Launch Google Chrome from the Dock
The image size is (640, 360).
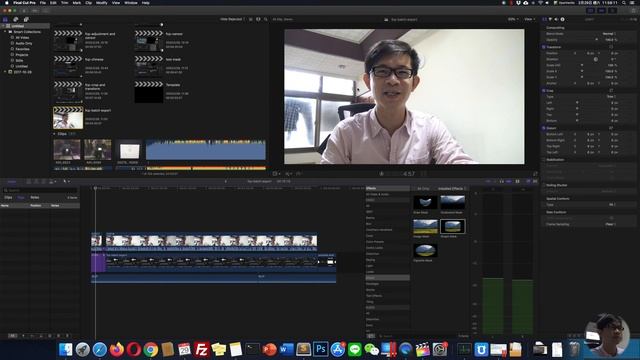pyautogui.click(x=151, y=349)
